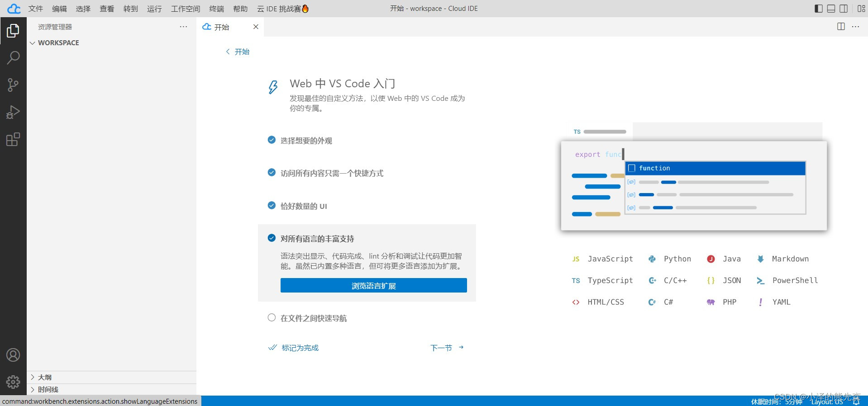Image resolution: width=868 pixels, height=406 pixels.
Task: Click the JSON language label
Action: 732,281
